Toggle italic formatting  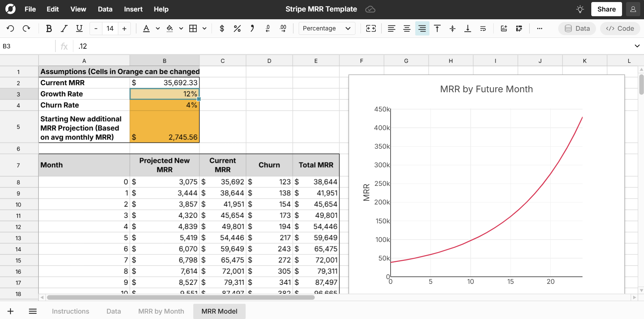(64, 28)
